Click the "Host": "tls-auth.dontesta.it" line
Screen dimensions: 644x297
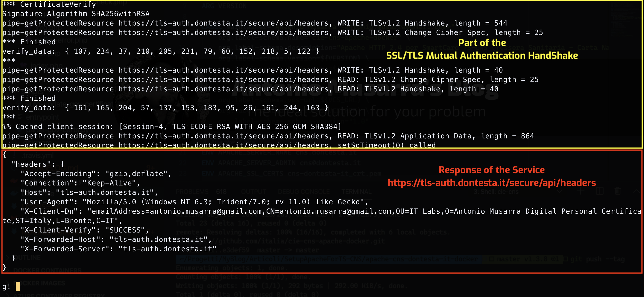click(89, 192)
